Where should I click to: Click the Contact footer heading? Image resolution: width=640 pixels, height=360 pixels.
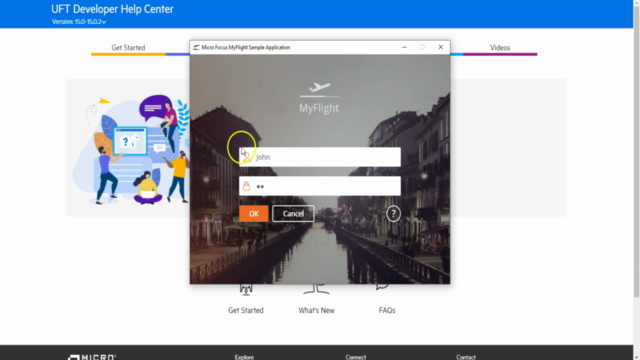pyautogui.click(x=466, y=357)
